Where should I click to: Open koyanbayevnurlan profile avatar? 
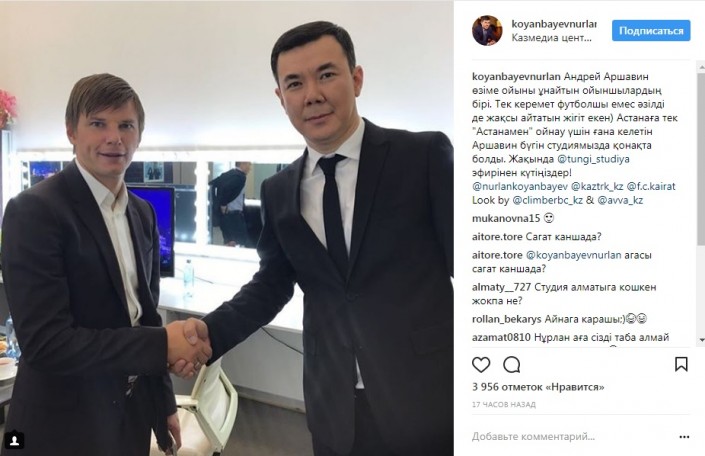click(487, 31)
